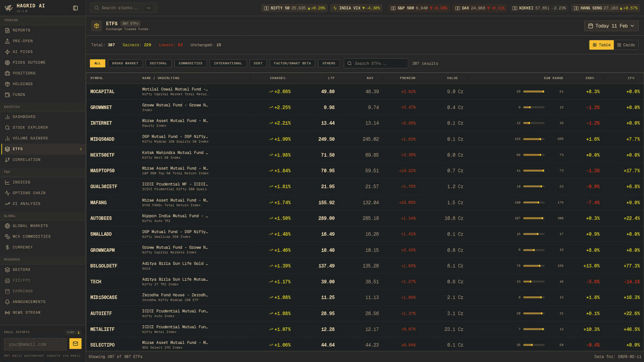The image size is (644, 362).
Task: Expand the ETFs sidebar chevron
Action: tap(81, 149)
